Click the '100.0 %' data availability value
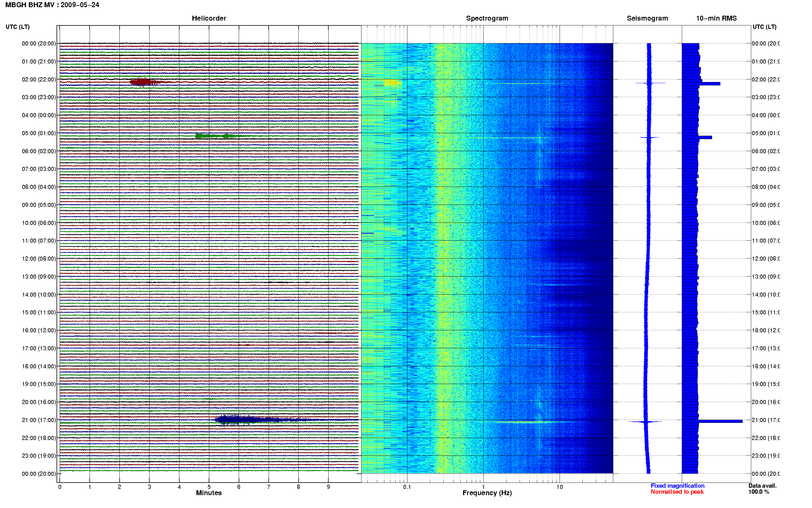The image size is (812, 508). (759, 492)
